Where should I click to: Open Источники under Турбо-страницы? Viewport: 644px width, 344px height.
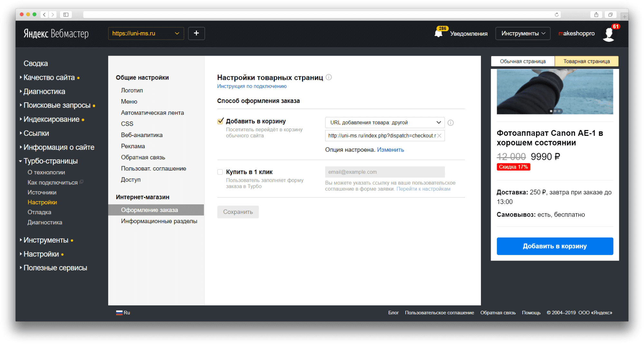click(42, 192)
